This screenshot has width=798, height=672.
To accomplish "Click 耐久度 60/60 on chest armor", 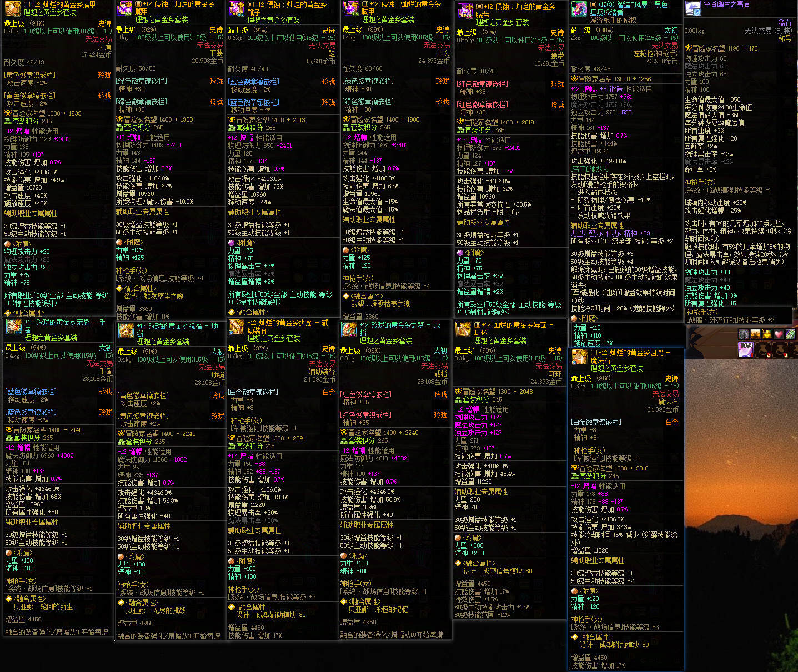I will (362, 68).
